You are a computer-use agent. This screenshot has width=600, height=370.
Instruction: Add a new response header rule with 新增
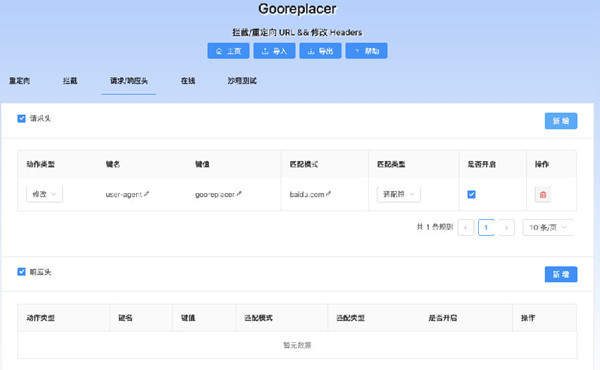pos(561,274)
